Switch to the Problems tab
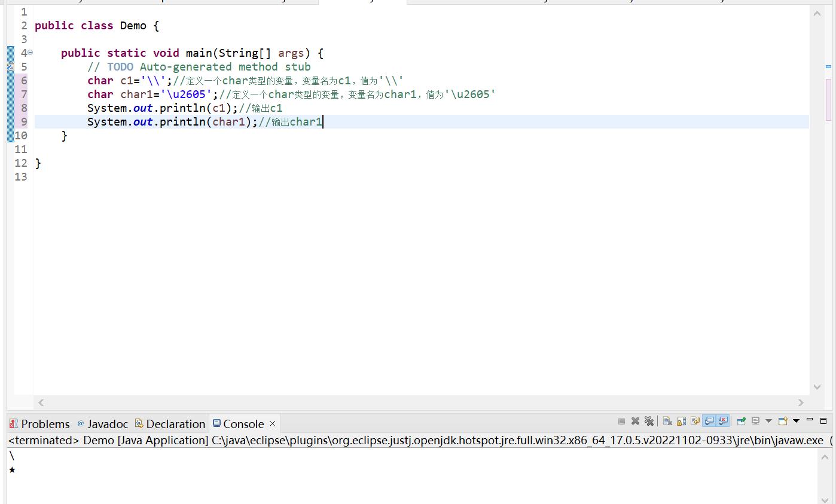The height and width of the screenshot is (504, 836). (39, 423)
